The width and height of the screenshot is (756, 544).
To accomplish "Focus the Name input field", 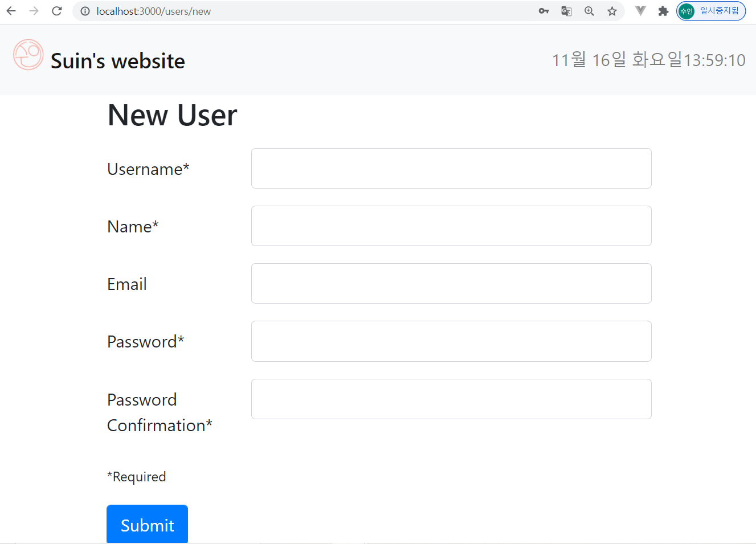I will [451, 226].
